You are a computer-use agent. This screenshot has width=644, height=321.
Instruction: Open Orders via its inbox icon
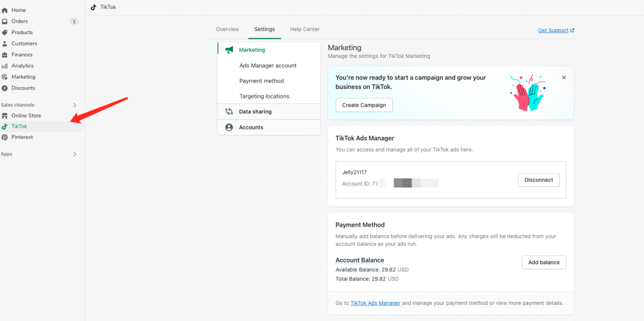5,21
